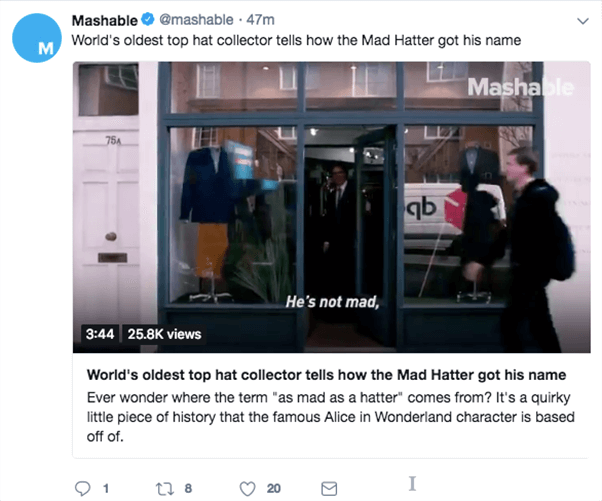
Task: Click the retweet count number 8
Action: [188, 488]
